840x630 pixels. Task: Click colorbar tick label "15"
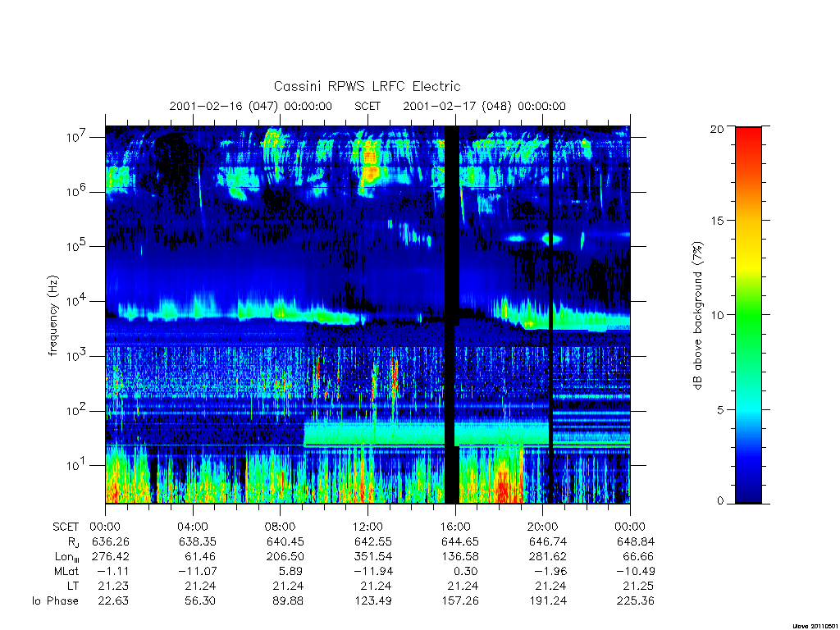(x=717, y=221)
